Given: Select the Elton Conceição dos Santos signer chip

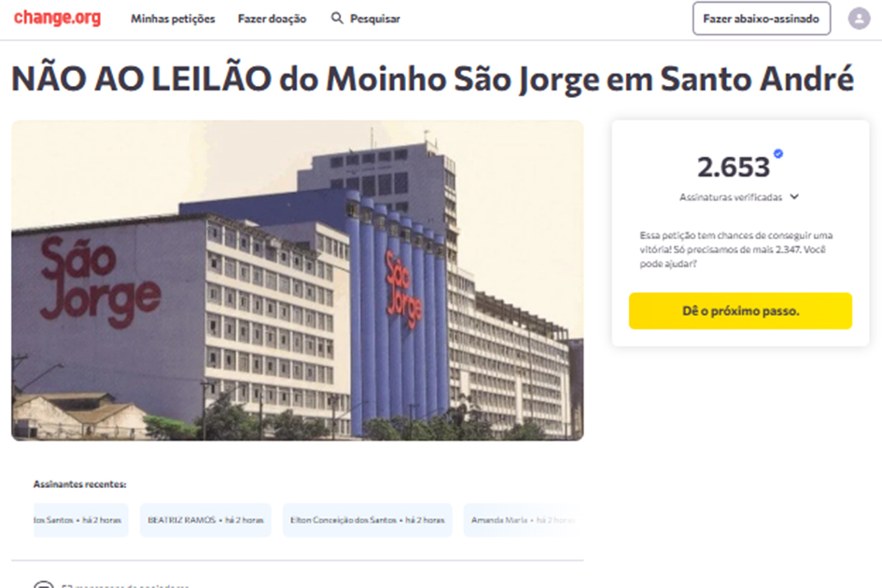Looking at the screenshot, I should coord(368,520).
